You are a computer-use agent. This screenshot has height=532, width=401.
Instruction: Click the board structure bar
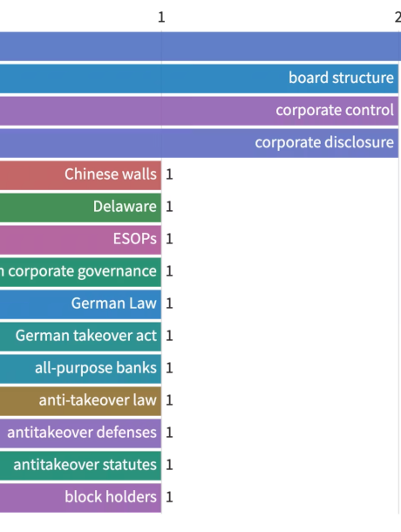pyautogui.click(x=199, y=78)
